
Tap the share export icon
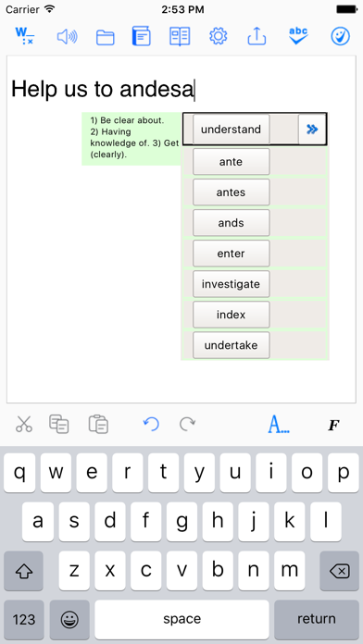tap(257, 36)
